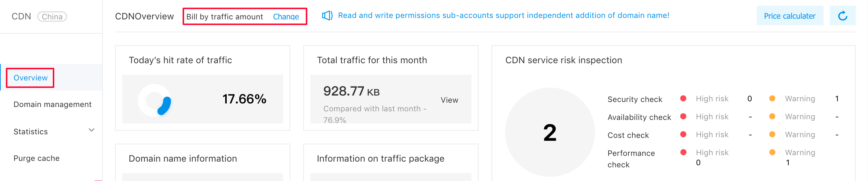868x181 pixels.
Task: Go to Purge cache
Action: (37, 158)
